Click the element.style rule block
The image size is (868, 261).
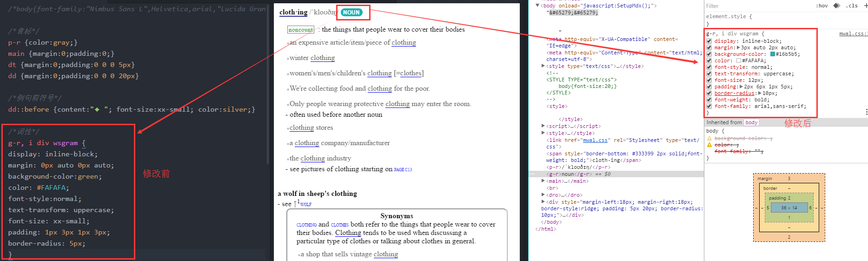pyautogui.click(x=786, y=20)
